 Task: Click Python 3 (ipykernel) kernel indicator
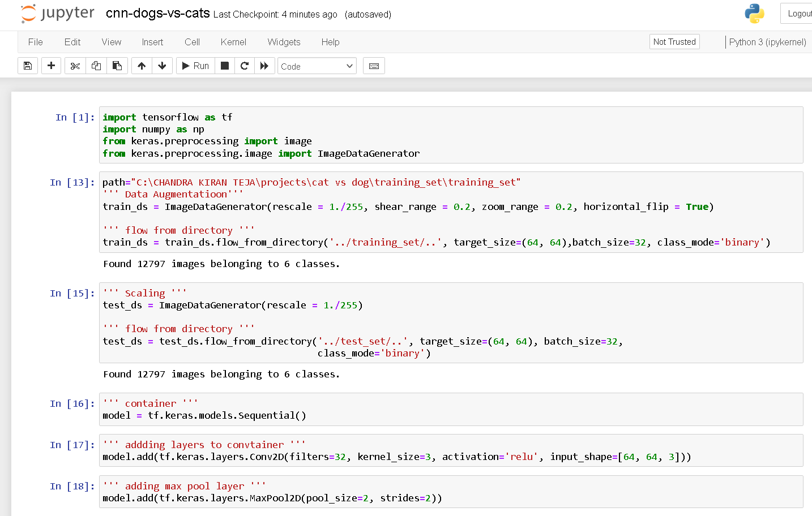click(x=767, y=42)
